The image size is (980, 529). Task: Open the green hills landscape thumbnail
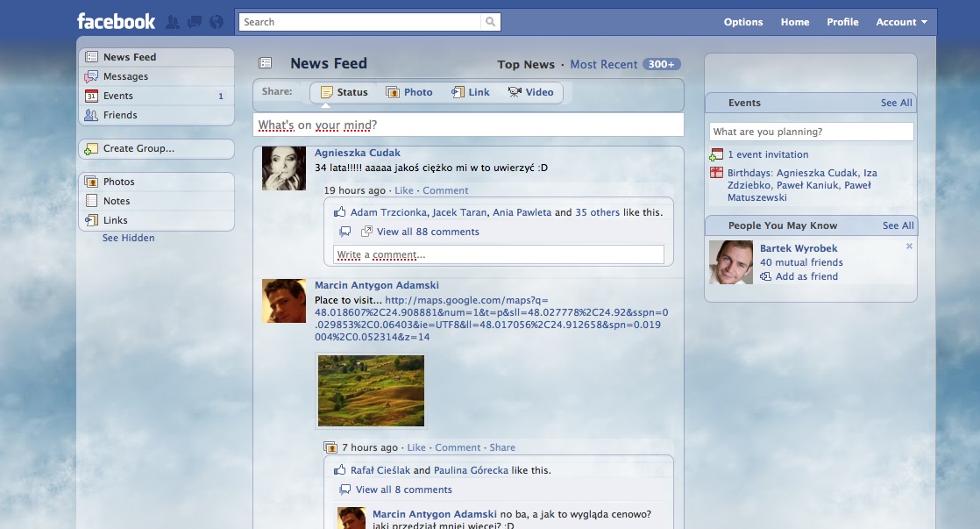coord(372,390)
